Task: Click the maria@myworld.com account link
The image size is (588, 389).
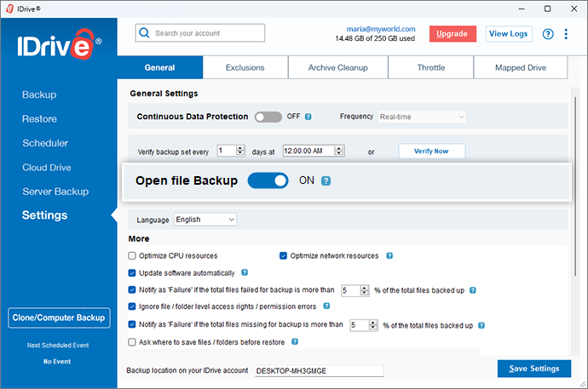Action: tap(381, 29)
